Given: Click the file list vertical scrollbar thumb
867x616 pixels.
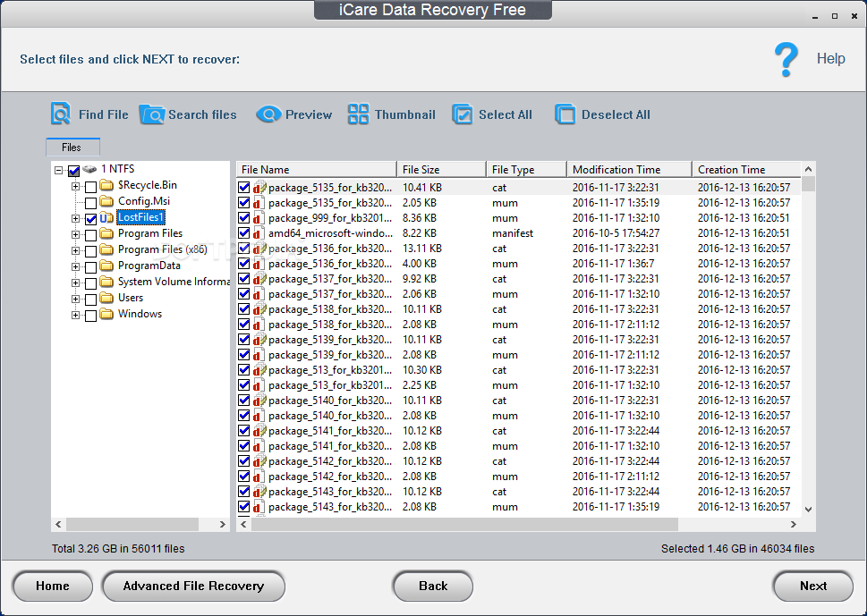Looking at the screenshot, I should (x=808, y=184).
